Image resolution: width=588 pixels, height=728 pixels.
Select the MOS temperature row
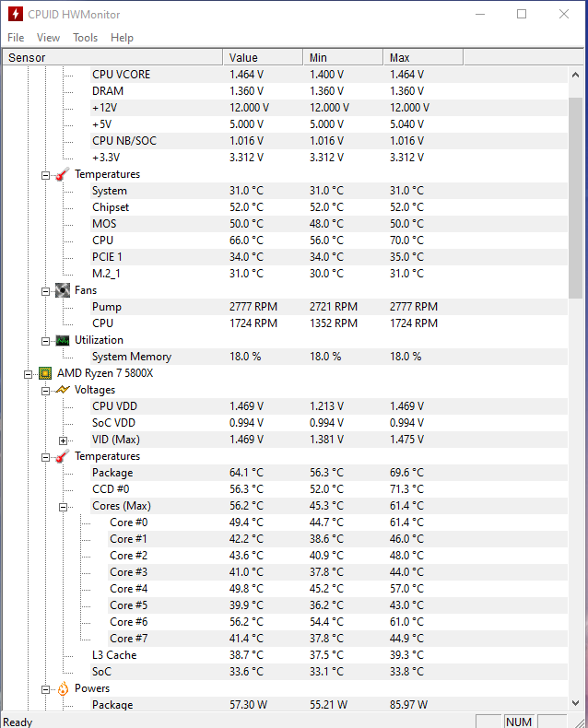tap(329, 224)
